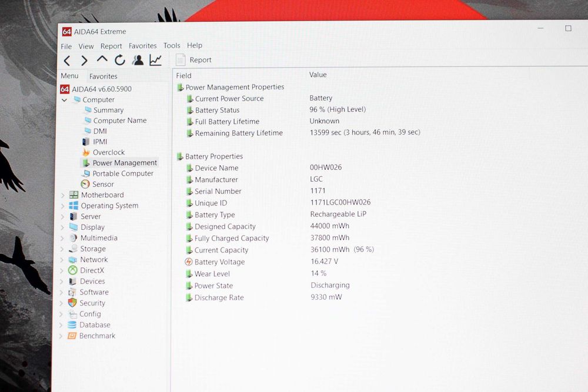Click the Report document icon
This screenshot has height=392, width=588.
[x=181, y=60]
